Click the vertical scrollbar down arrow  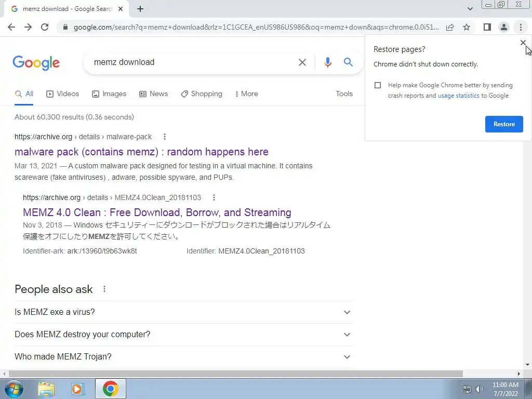point(527,365)
